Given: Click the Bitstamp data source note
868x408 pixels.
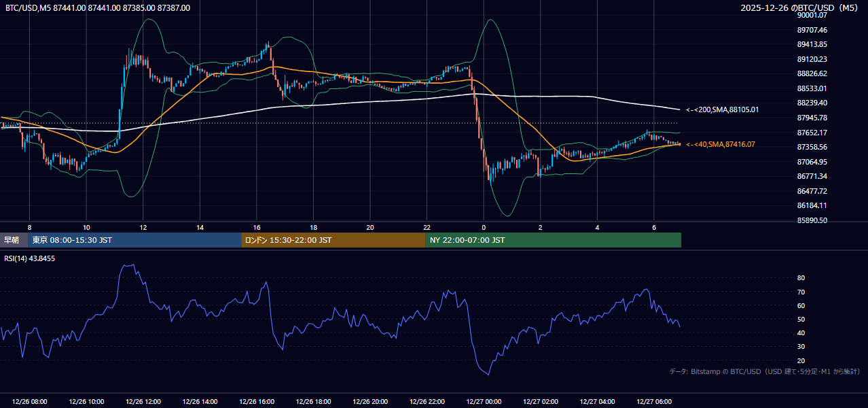Looking at the screenshot, I should (x=765, y=371).
